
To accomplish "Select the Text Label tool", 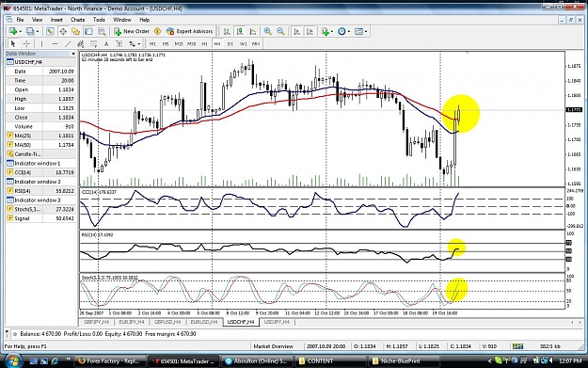I will [119, 44].
